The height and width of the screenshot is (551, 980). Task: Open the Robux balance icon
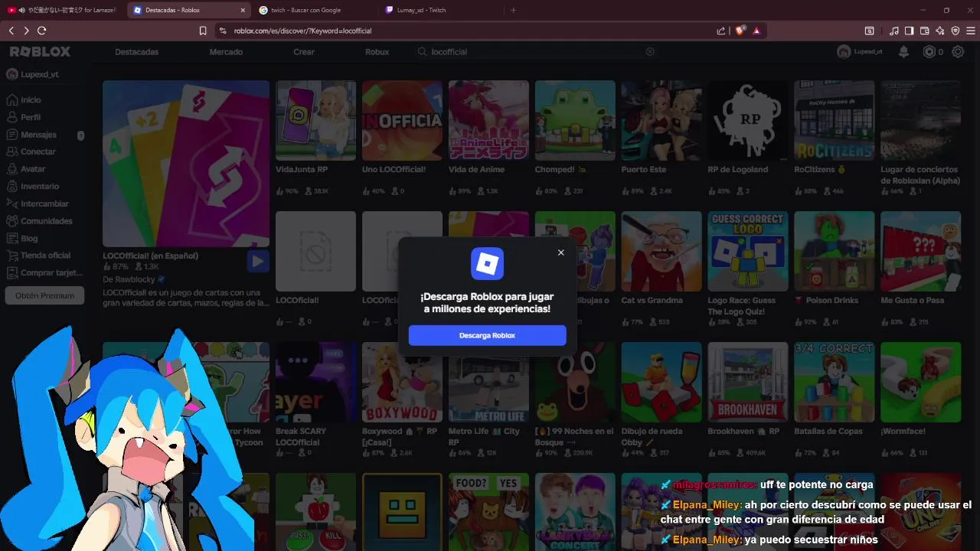pos(929,52)
